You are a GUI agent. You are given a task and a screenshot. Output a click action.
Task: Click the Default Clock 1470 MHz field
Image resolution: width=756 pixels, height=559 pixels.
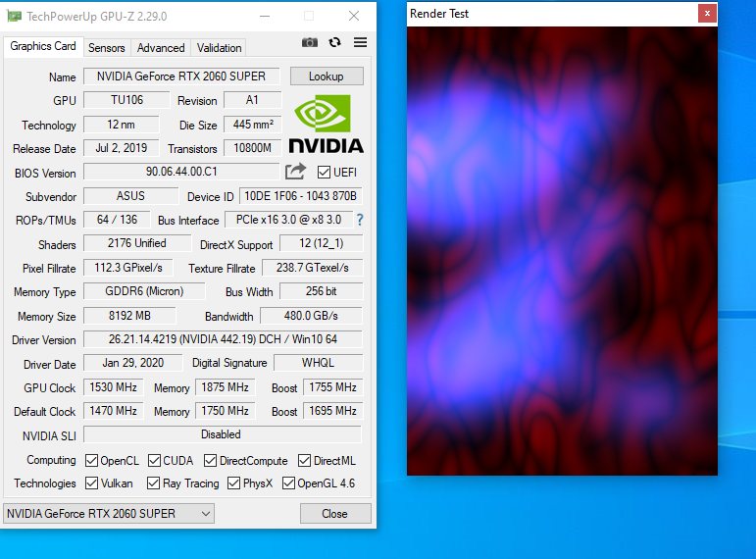point(114,411)
